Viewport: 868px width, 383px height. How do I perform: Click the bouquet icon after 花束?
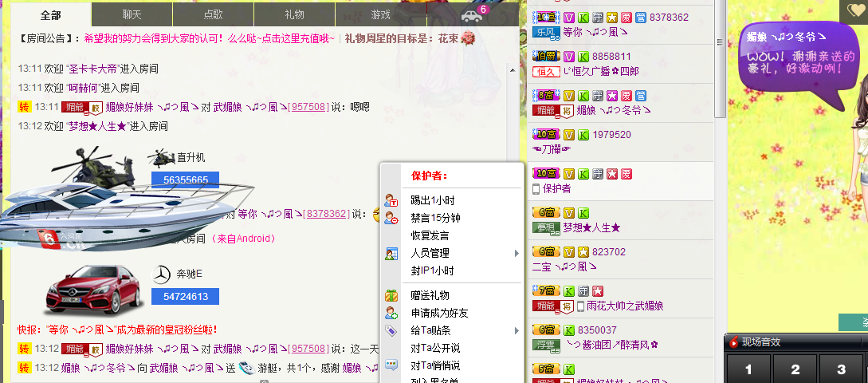pyautogui.click(x=468, y=39)
